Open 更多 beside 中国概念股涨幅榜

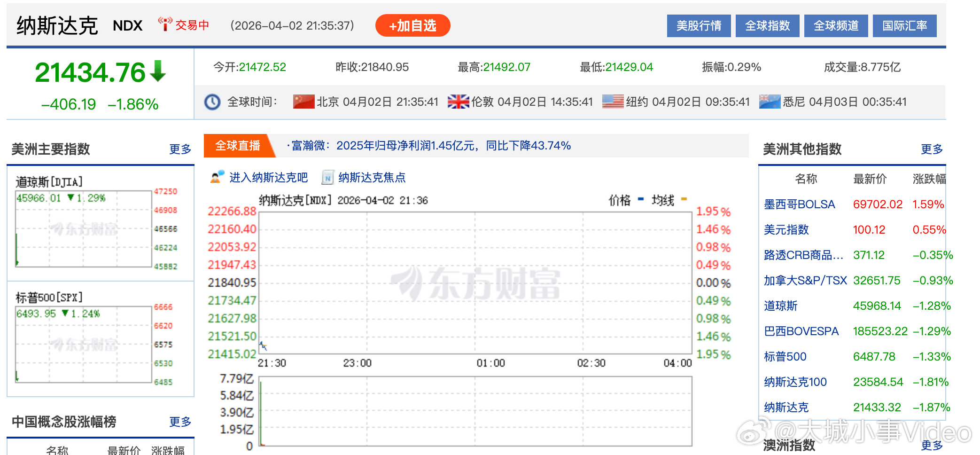click(x=180, y=422)
